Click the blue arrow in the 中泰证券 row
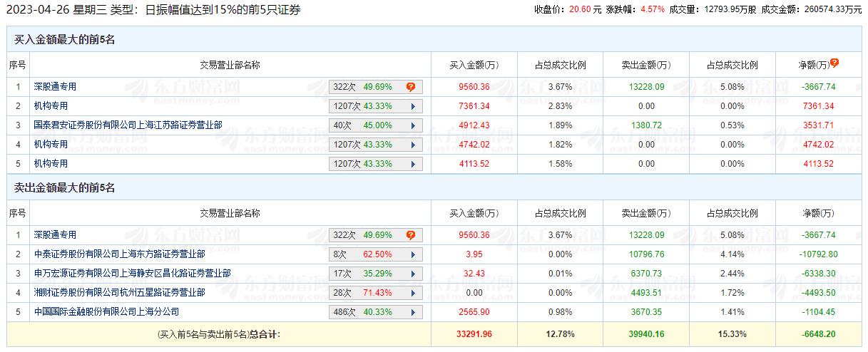The width and height of the screenshot is (868, 352). tap(413, 254)
